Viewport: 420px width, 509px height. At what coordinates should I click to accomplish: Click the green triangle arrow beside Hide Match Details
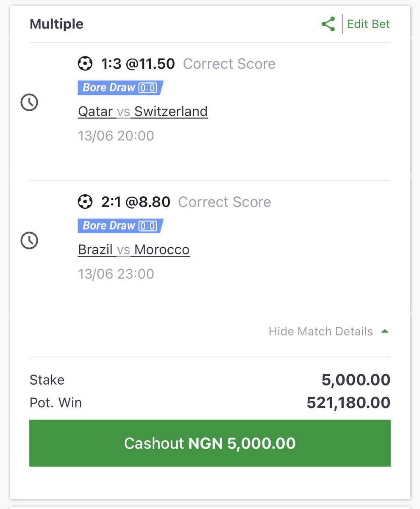(x=385, y=331)
